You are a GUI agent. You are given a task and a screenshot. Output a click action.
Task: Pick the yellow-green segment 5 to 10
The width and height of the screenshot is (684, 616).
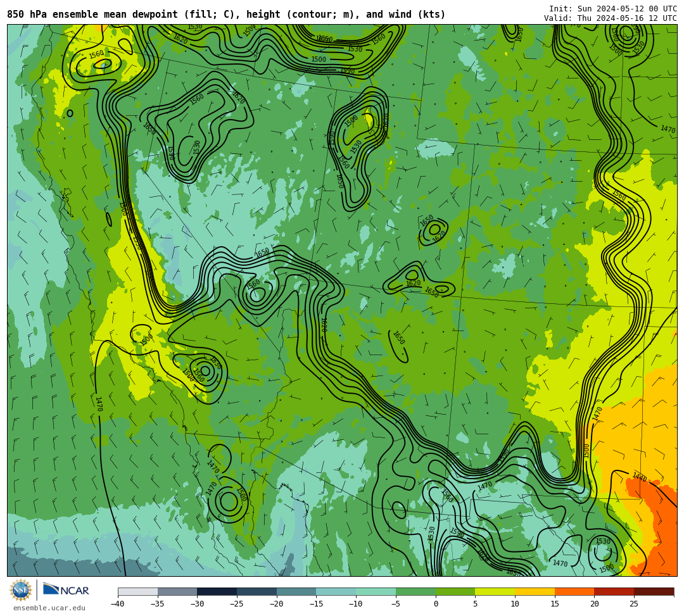click(x=495, y=591)
